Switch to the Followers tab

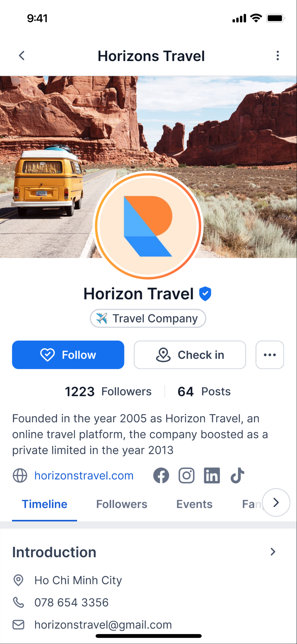pyautogui.click(x=122, y=504)
